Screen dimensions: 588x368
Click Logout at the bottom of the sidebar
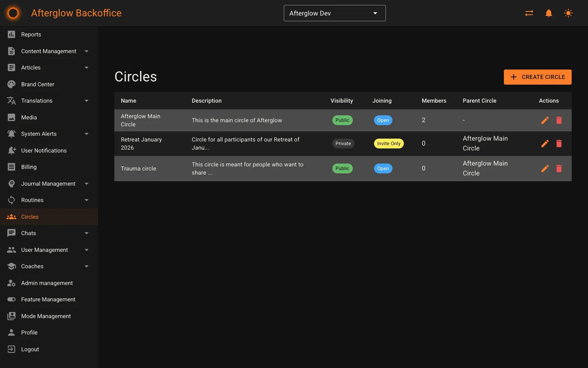pyautogui.click(x=29, y=349)
